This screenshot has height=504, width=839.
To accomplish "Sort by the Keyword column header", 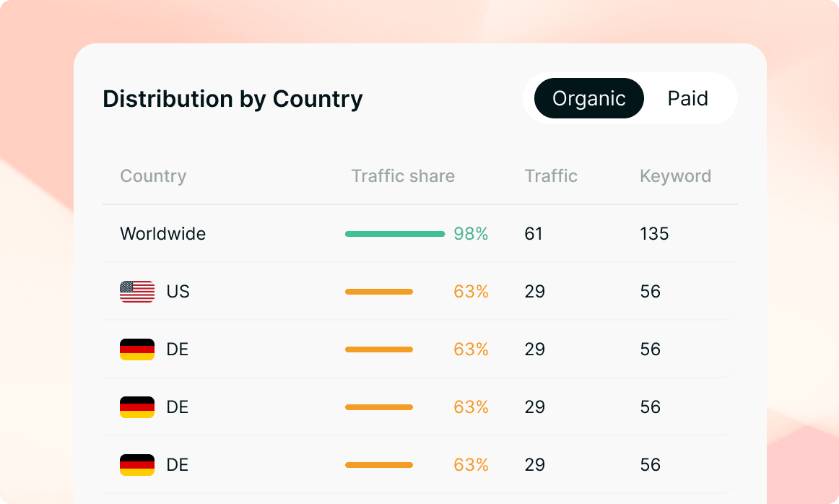I will click(675, 175).
